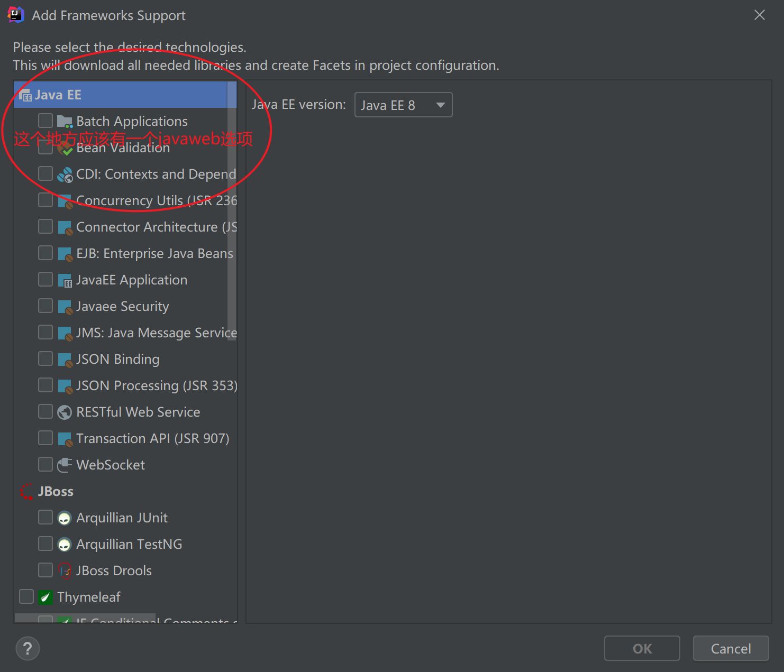Open the Java EE version dropdown

[x=403, y=105]
